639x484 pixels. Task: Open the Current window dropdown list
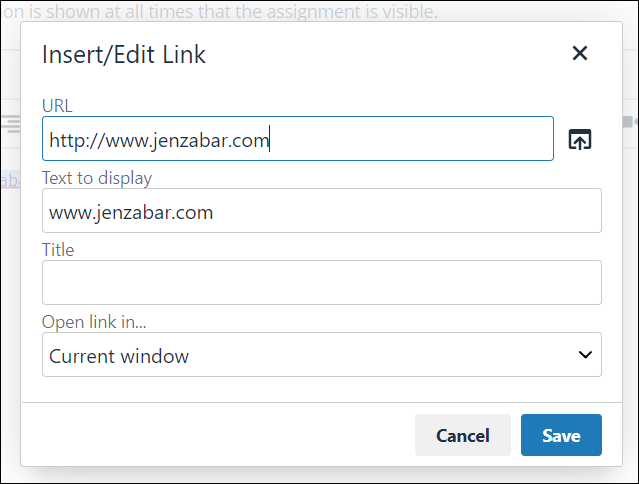pyautogui.click(x=322, y=354)
